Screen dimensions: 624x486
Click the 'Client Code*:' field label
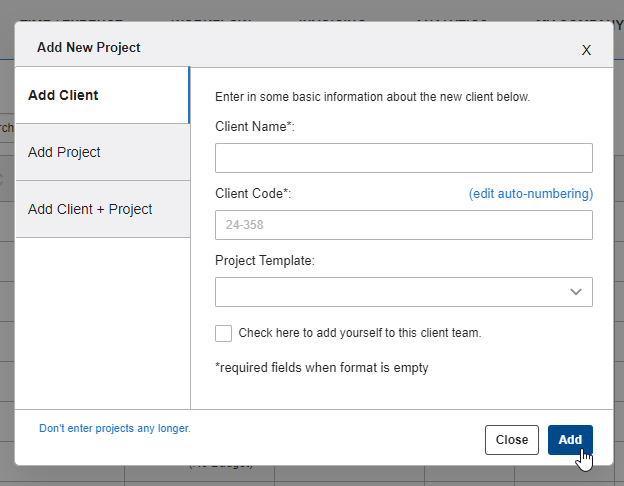point(253,193)
